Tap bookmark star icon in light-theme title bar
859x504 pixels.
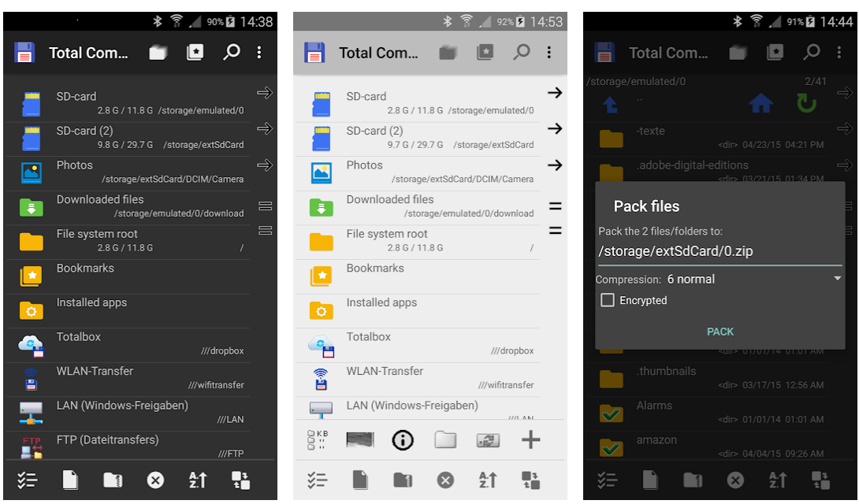coord(485,53)
